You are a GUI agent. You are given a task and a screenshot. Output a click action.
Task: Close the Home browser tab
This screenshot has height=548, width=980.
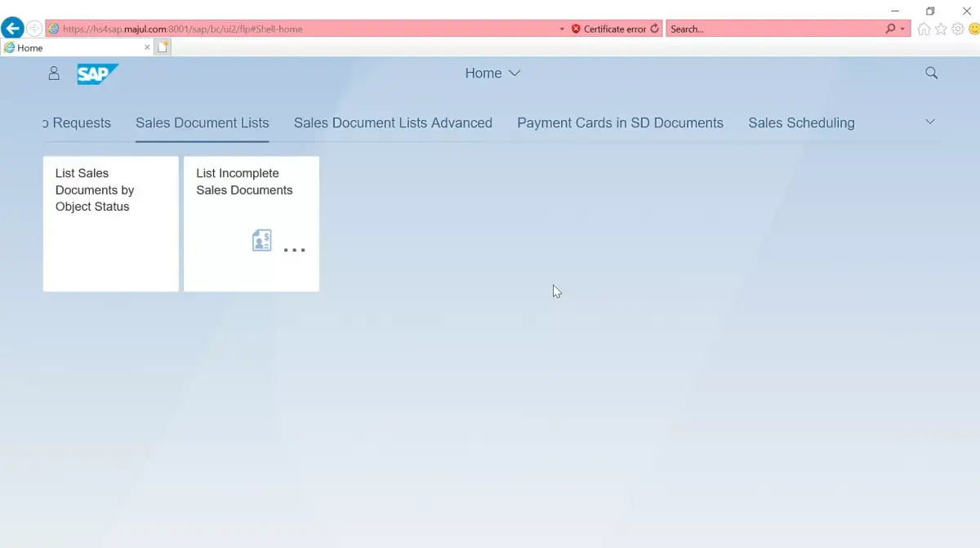(147, 47)
